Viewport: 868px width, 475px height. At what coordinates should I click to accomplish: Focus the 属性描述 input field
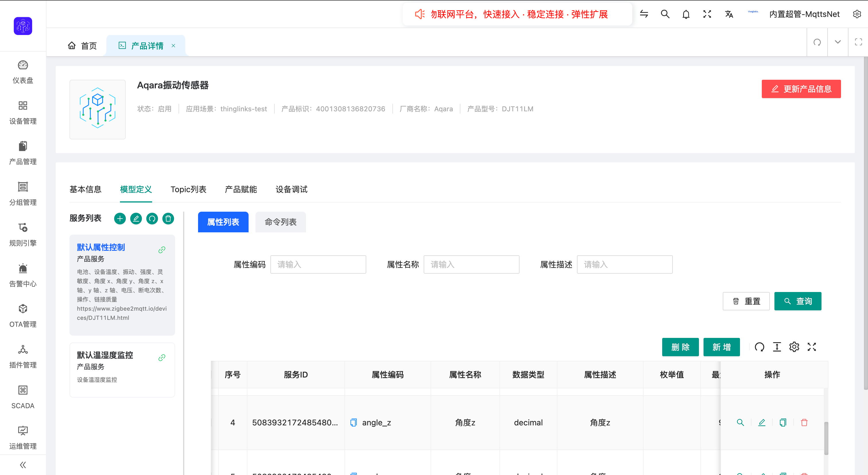(625, 264)
